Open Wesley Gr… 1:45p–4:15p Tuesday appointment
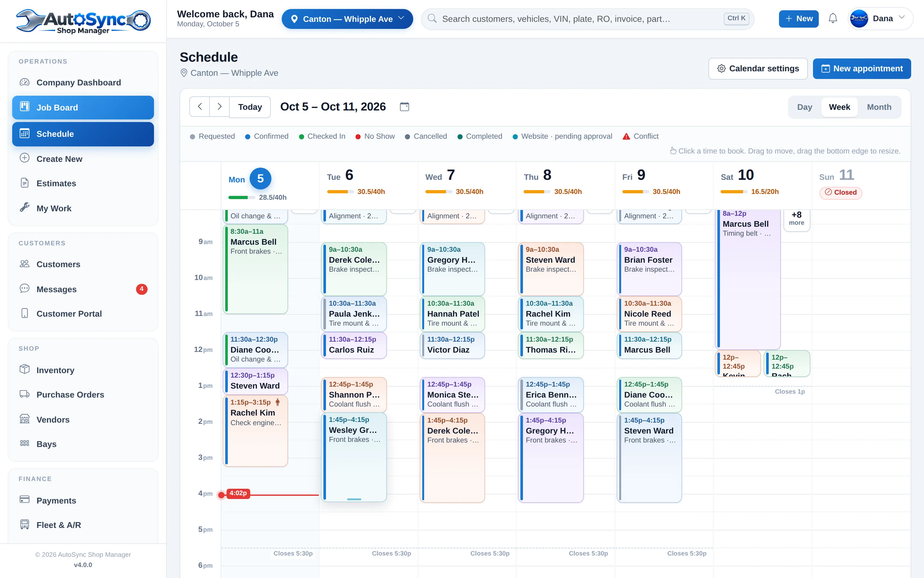 coord(354,457)
